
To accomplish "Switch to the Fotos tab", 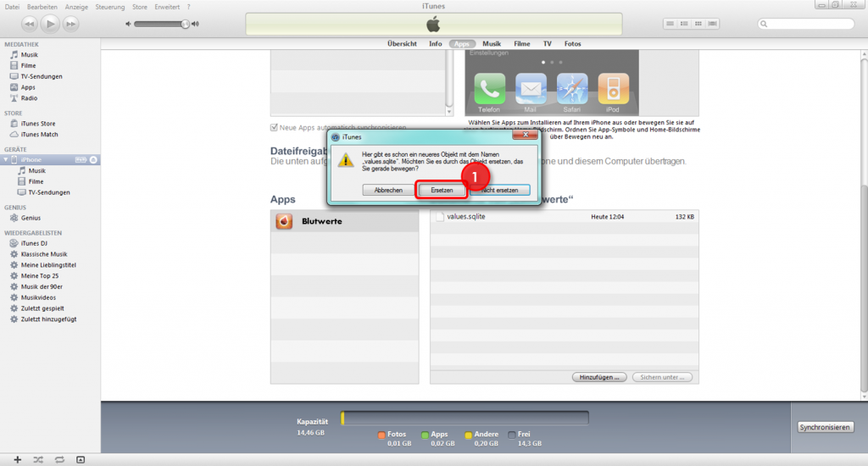I will 572,44.
